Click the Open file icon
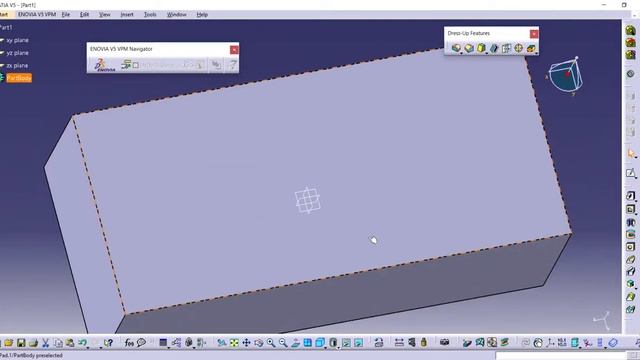The height and width of the screenshot is (360, 640). coord(9,343)
